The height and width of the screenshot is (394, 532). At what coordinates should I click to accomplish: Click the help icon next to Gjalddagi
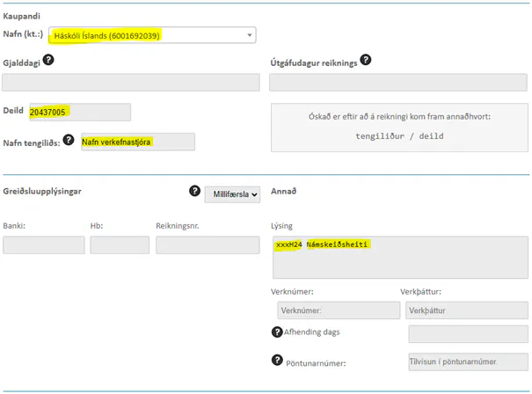point(49,60)
